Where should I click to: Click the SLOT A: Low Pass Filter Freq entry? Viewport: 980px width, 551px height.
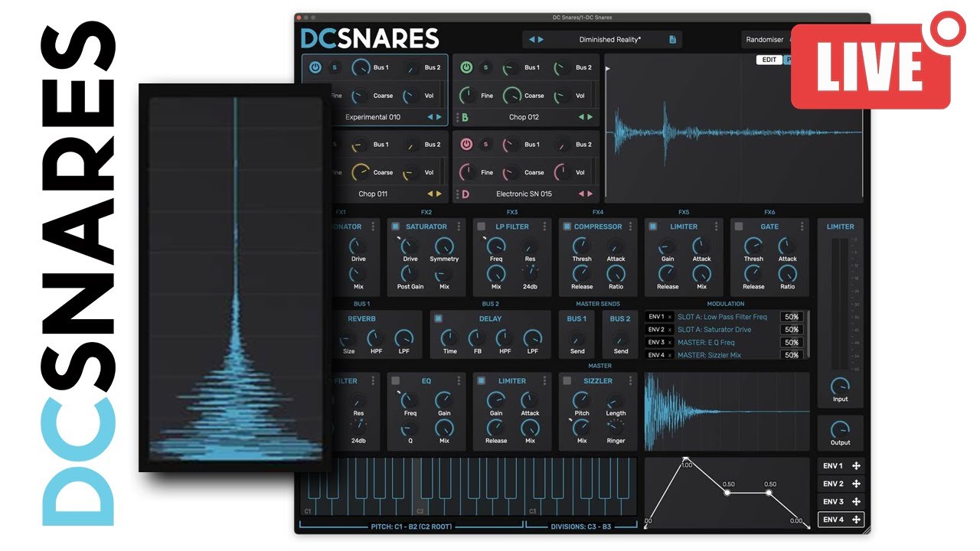[722, 317]
